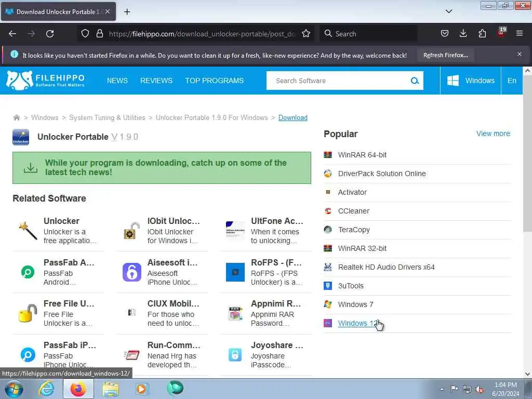Open Unlocker Portable 1.9.0 For Windows breadcrumb
532x399 pixels.
212,118
